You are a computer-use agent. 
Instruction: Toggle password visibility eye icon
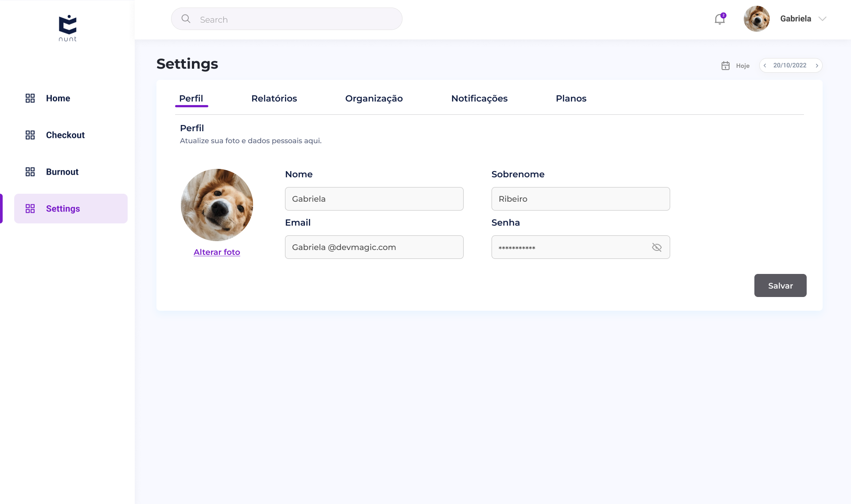657,247
